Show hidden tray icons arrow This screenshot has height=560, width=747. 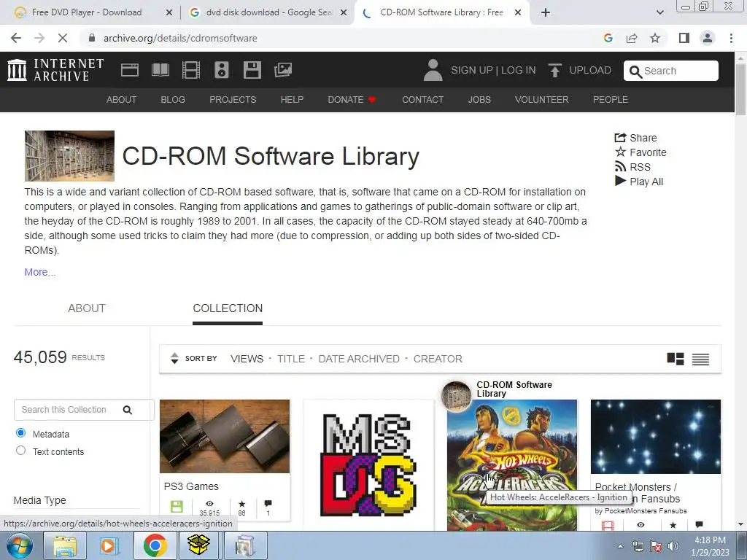620,546
